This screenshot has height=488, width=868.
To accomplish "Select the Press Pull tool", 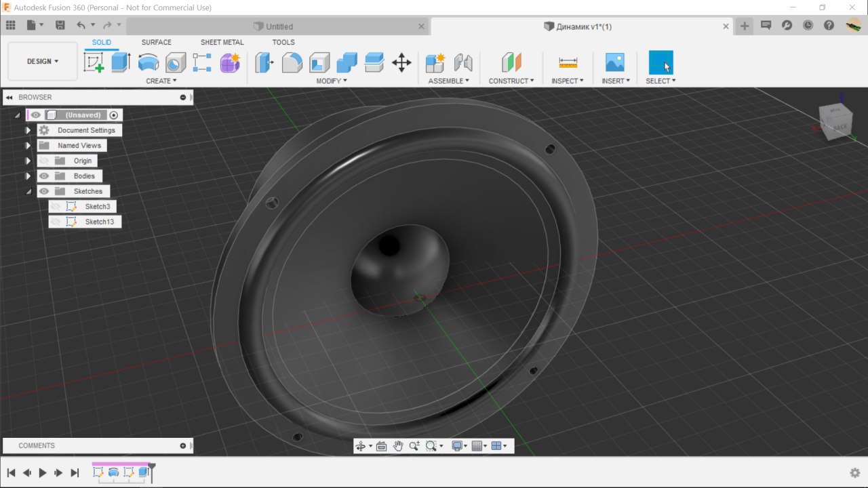I will 264,62.
